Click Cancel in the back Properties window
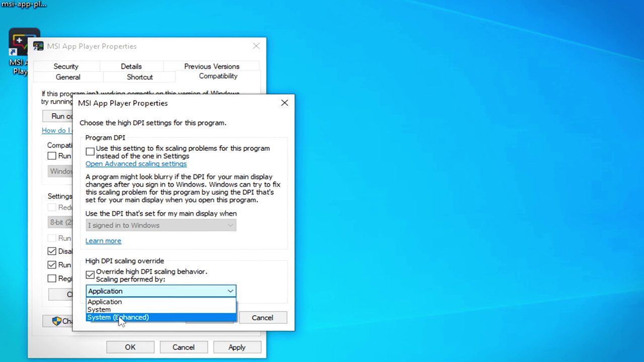Screen dimensions: 644x362 (x=184, y=347)
